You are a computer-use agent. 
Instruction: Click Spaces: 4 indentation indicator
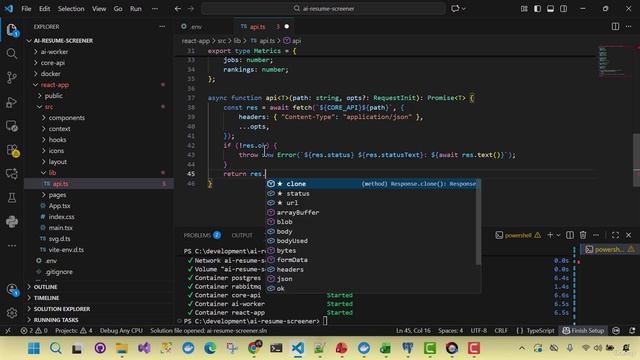[x=450, y=331]
